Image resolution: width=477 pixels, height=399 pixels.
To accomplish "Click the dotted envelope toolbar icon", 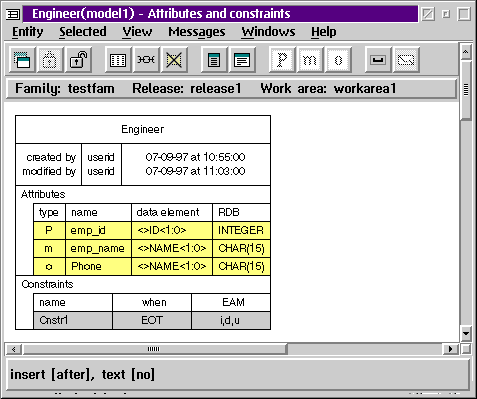I will point(406,60).
